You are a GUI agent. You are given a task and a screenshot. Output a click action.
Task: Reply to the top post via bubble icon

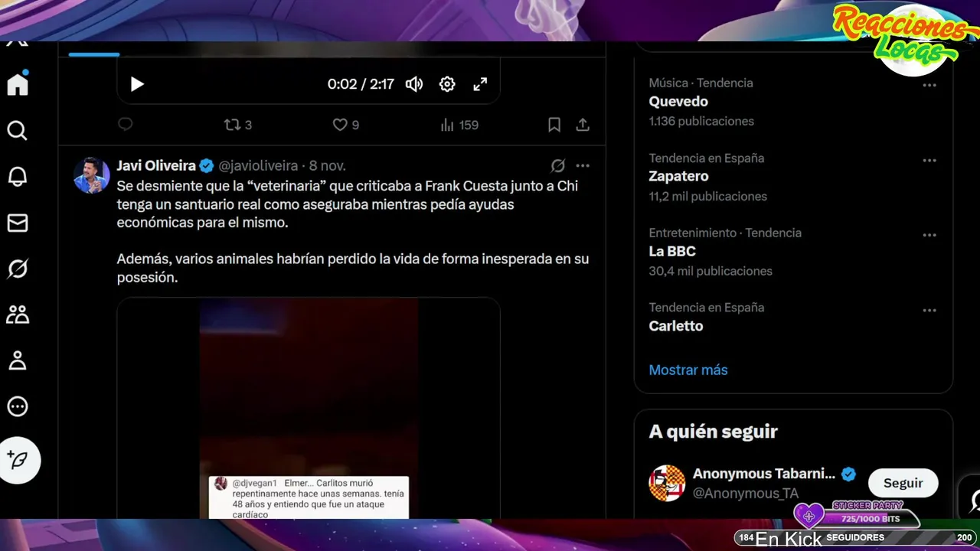[126, 124]
